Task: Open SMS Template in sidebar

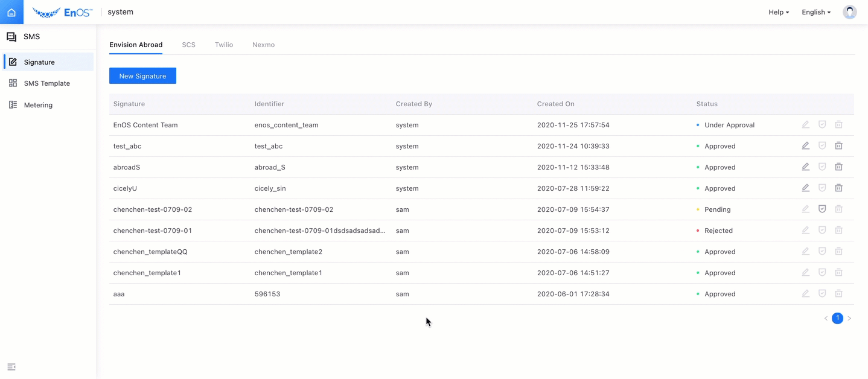Action: click(x=46, y=83)
